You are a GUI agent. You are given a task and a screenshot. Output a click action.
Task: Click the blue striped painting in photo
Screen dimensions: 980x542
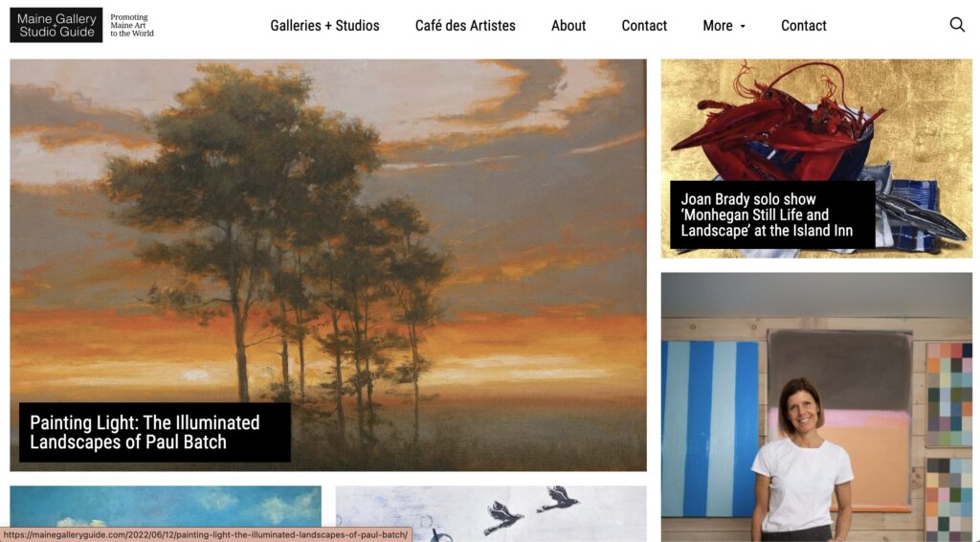click(x=709, y=429)
